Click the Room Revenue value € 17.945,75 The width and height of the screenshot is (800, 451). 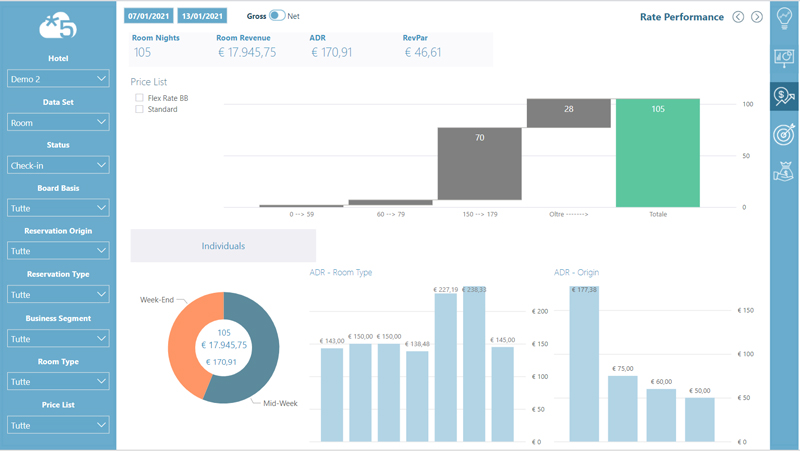247,52
